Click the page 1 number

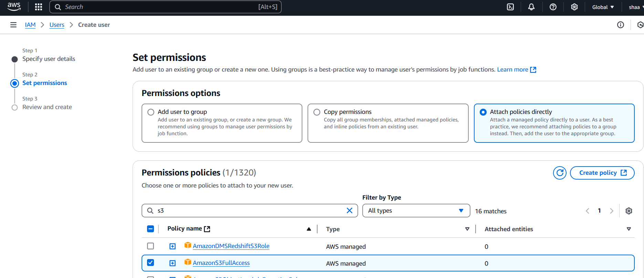[599, 211]
